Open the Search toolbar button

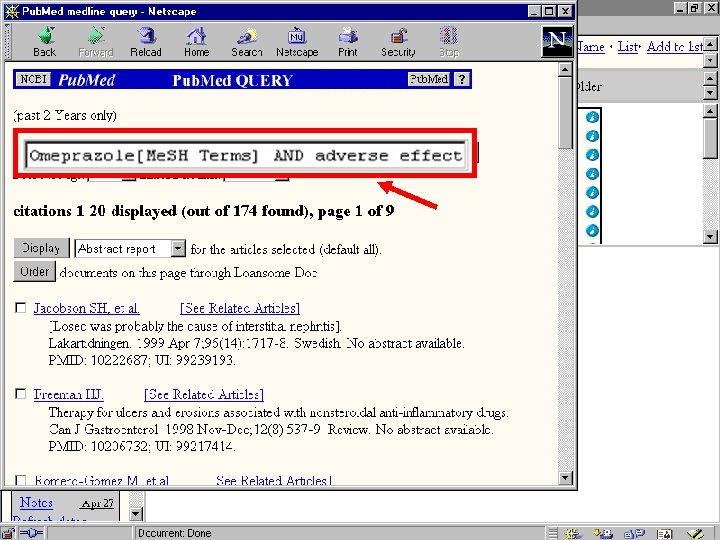point(247,42)
